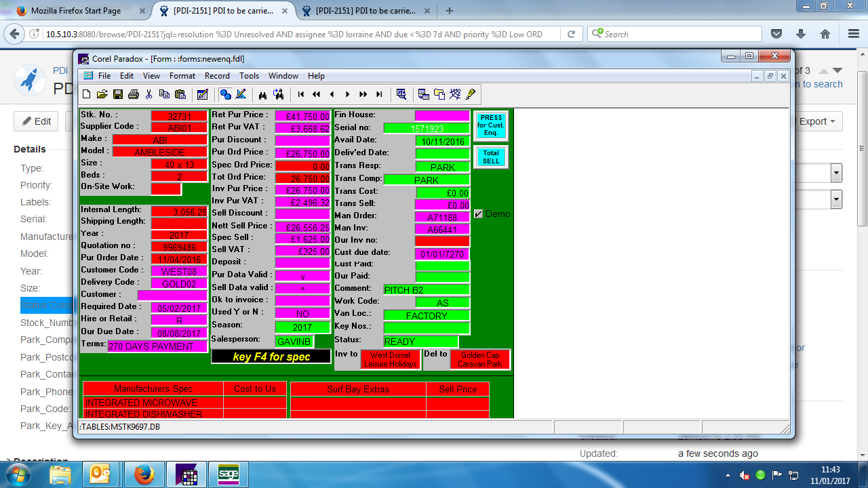Click the Edit button on the Jira page
Viewport: 868px width, 488px height.
[x=37, y=121]
